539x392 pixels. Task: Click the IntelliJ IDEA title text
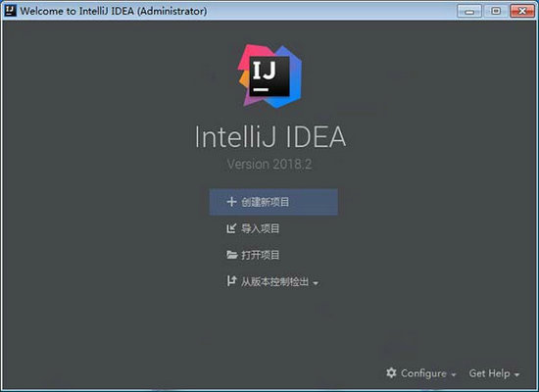click(270, 137)
